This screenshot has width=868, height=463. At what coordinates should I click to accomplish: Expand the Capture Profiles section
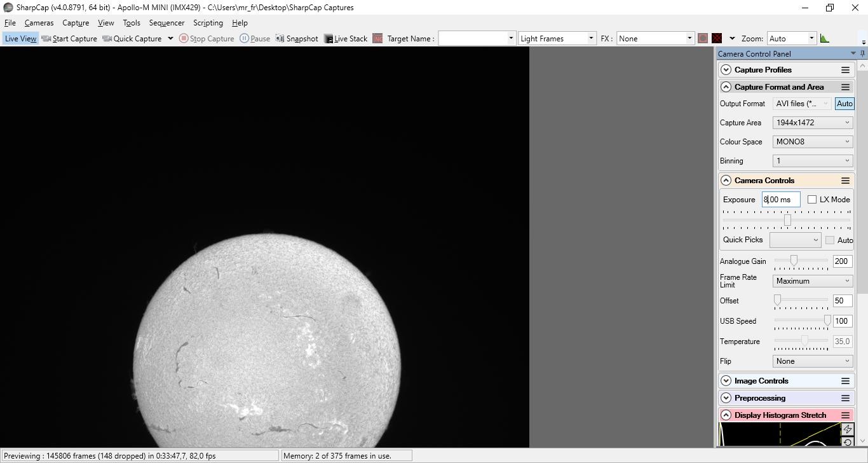tap(726, 70)
